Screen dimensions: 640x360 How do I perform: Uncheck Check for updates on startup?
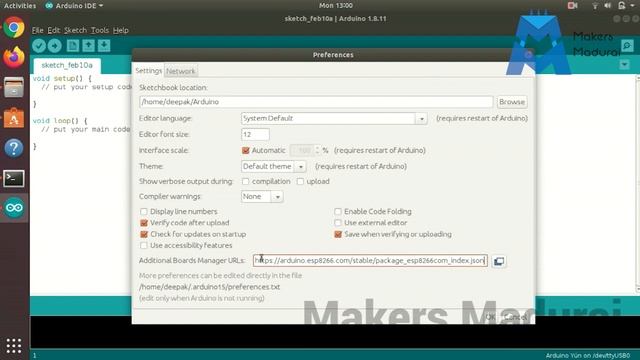point(144,234)
